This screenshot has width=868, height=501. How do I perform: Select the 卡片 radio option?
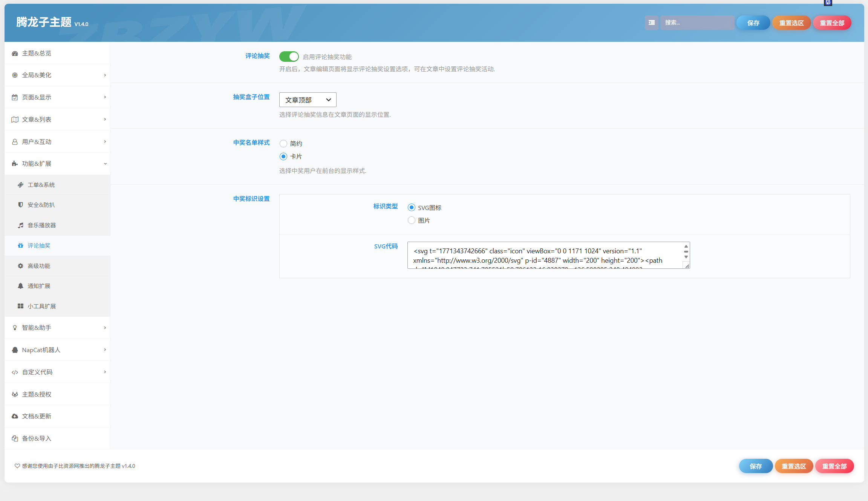[x=283, y=156]
